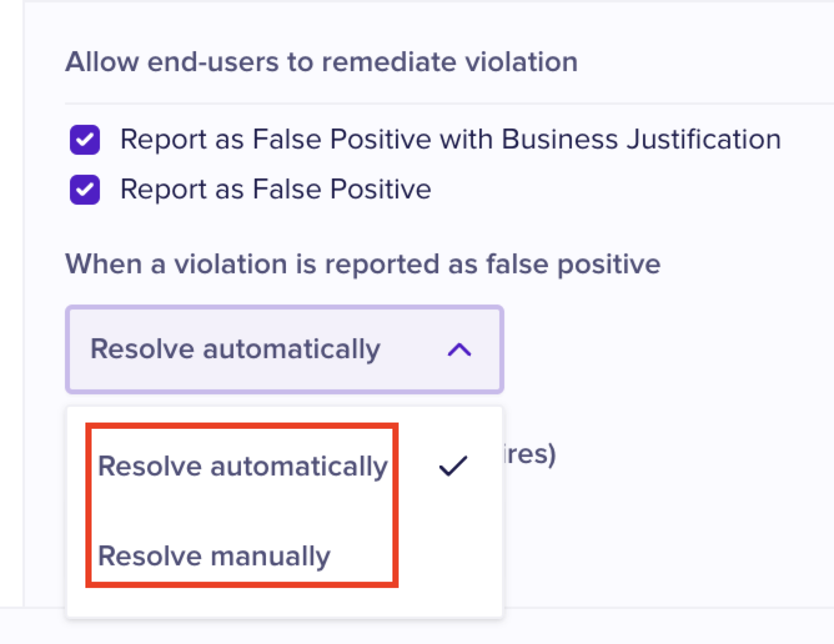Toggle the Report as False Positive checkbox
The height and width of the screenshot is (644, 834).
point(85,190)
